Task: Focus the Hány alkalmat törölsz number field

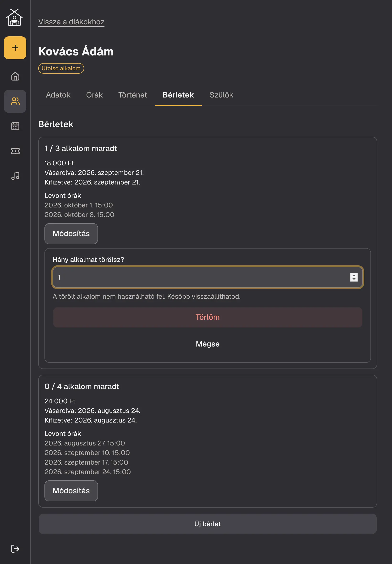Action: point(207,277)
